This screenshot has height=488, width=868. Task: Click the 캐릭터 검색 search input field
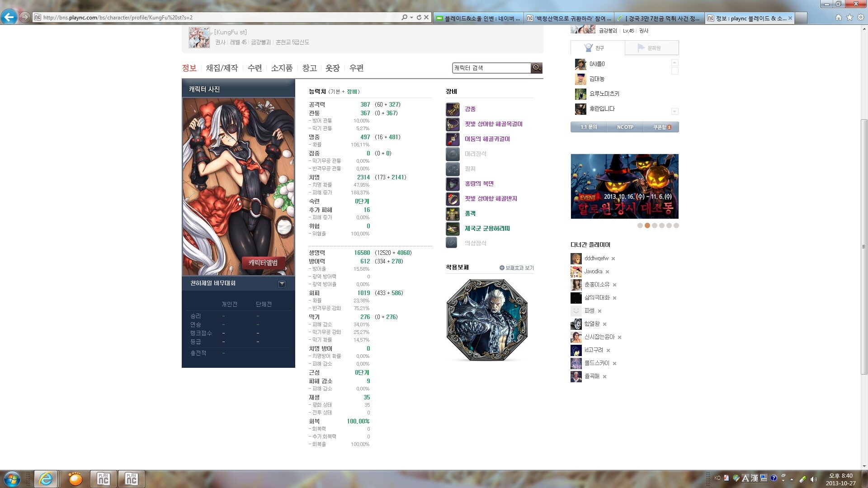[x=491, y=68]
